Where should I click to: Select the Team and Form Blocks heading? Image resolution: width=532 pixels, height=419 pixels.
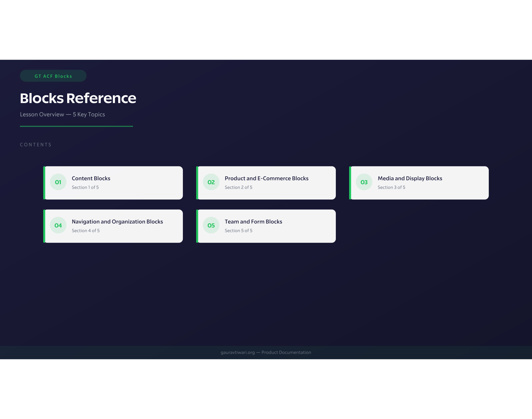point(253,222)
